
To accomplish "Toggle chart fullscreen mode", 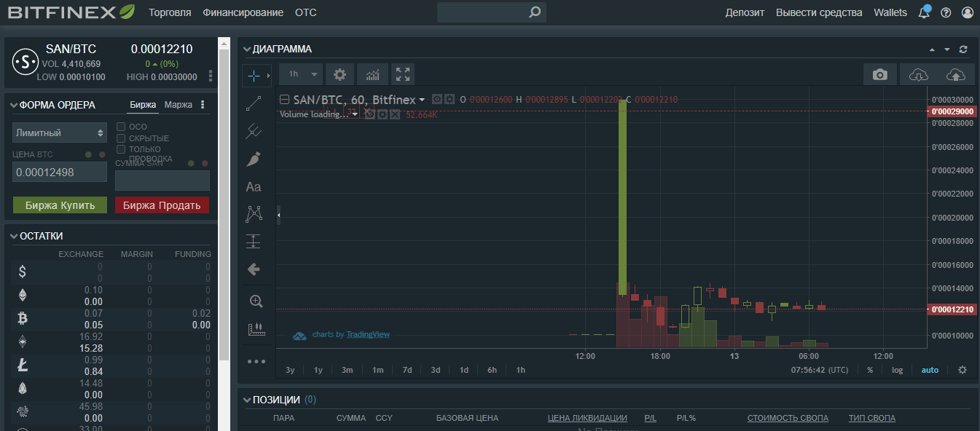I will tap(403, 74).
